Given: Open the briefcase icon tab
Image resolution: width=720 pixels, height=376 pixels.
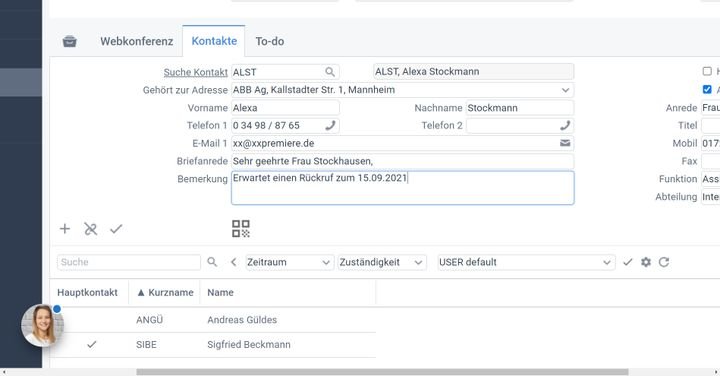Looking at the screenshot, I should (69, 41).
